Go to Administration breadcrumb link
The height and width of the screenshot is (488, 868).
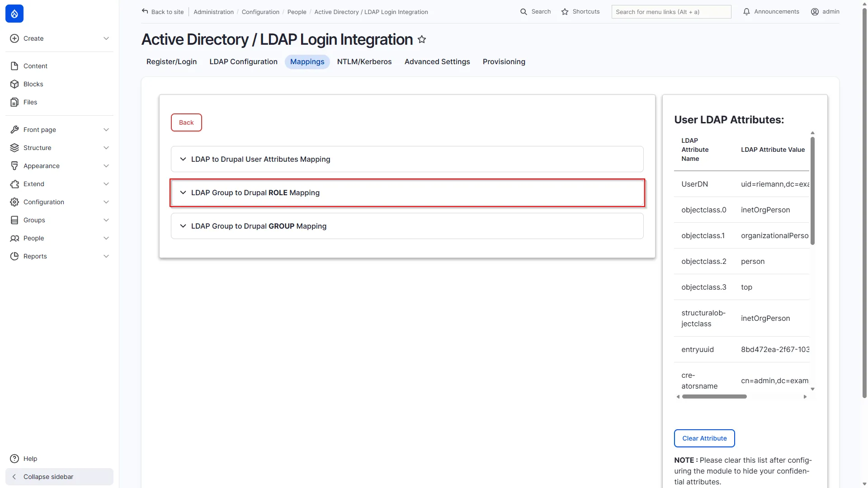[213, 12]
